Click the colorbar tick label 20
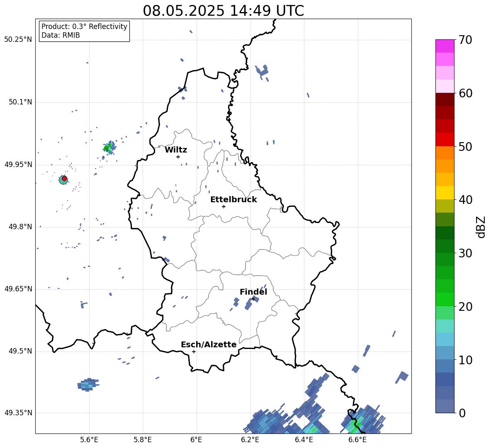This screenshot has height=448, width=491. click(x=465, y=306)
